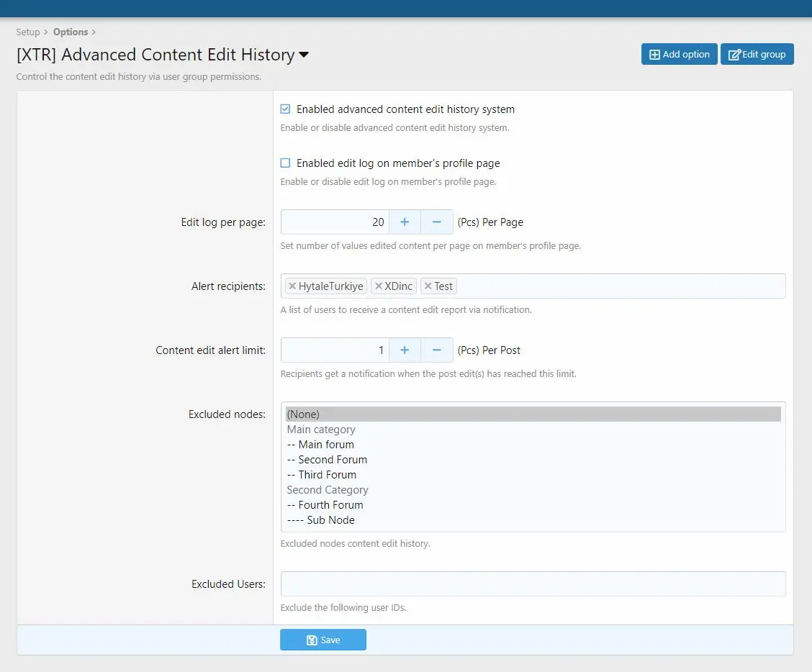Select Second Category in Excluded nodes
The width and height of the screenshot is (812, 672).
tap(533, 490)
